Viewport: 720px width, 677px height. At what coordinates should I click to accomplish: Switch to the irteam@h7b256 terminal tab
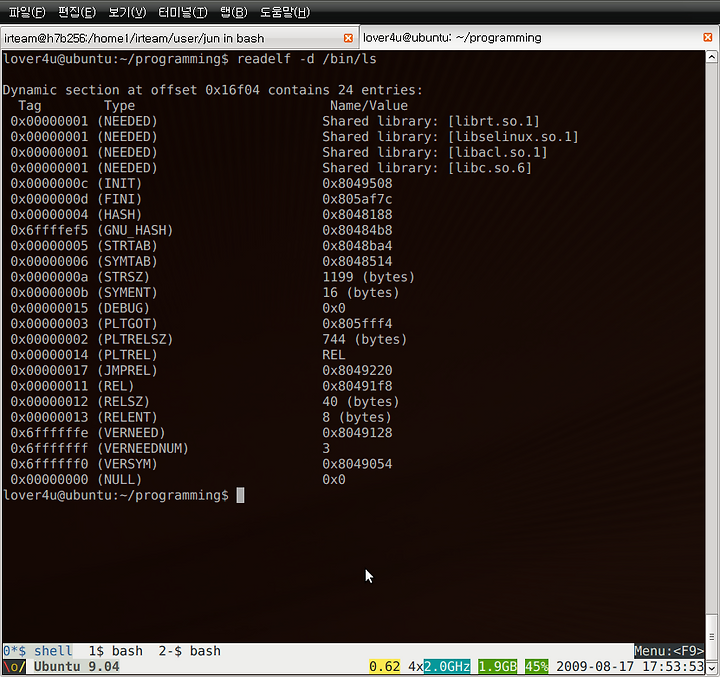180,38
